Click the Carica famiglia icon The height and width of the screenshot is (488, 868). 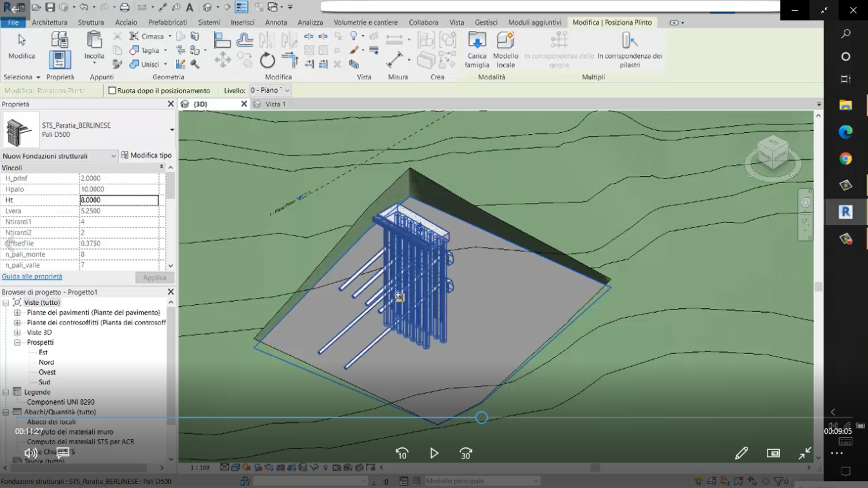click(x=477, y=41)
